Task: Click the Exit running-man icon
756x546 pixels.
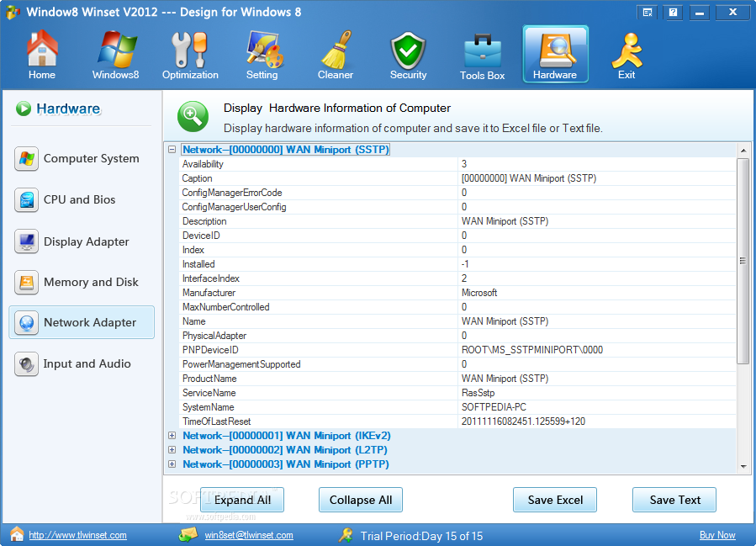Action: click(626, 50)
